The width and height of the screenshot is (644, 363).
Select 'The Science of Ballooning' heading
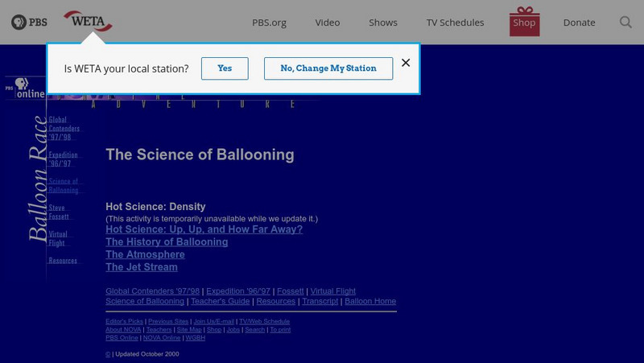200,155
